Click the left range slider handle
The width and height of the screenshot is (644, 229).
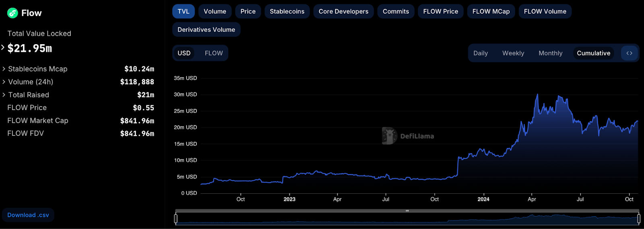point(175,219)
